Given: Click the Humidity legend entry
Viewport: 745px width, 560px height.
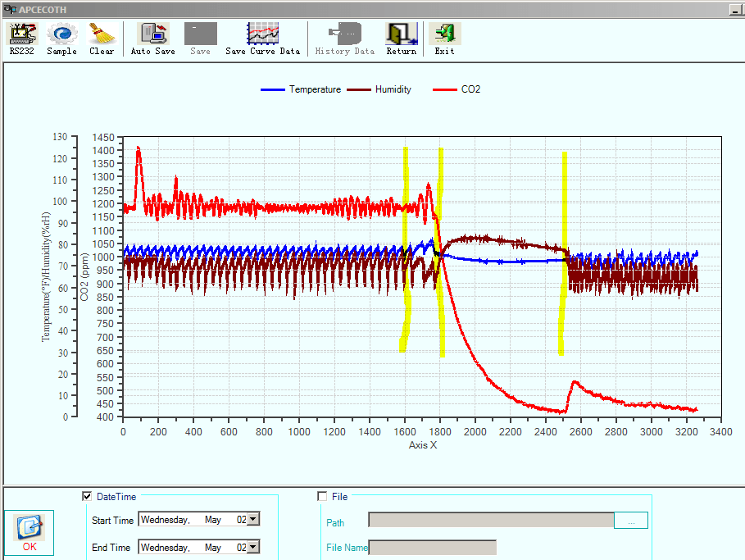Looking at the screenshot, I should coord(379,89).
